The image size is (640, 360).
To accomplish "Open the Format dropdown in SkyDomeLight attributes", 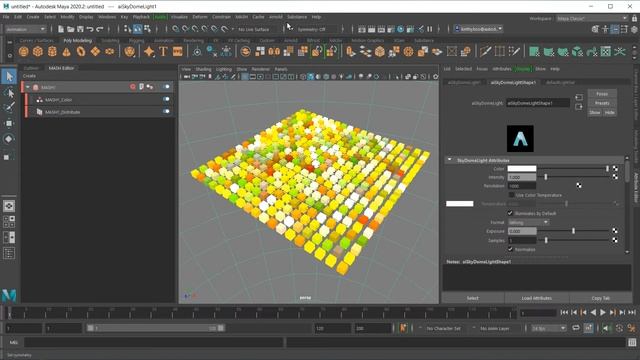I will coord(528,222).
